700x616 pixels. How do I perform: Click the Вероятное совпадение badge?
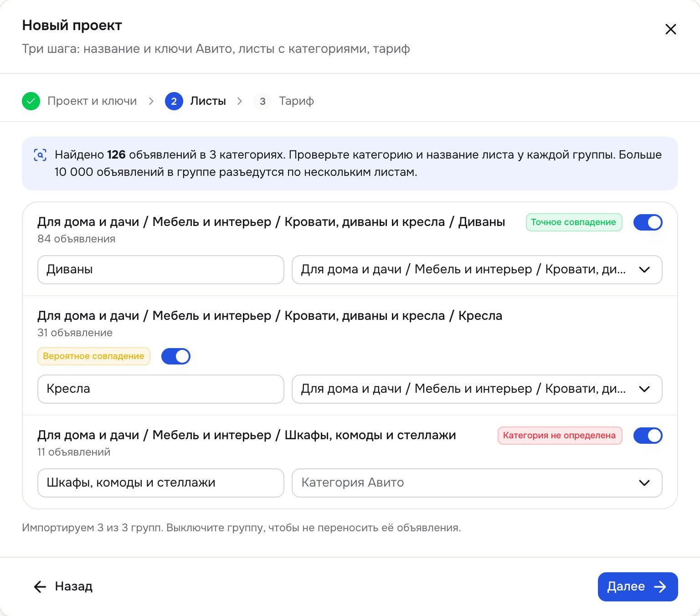(x=94, y=356)
